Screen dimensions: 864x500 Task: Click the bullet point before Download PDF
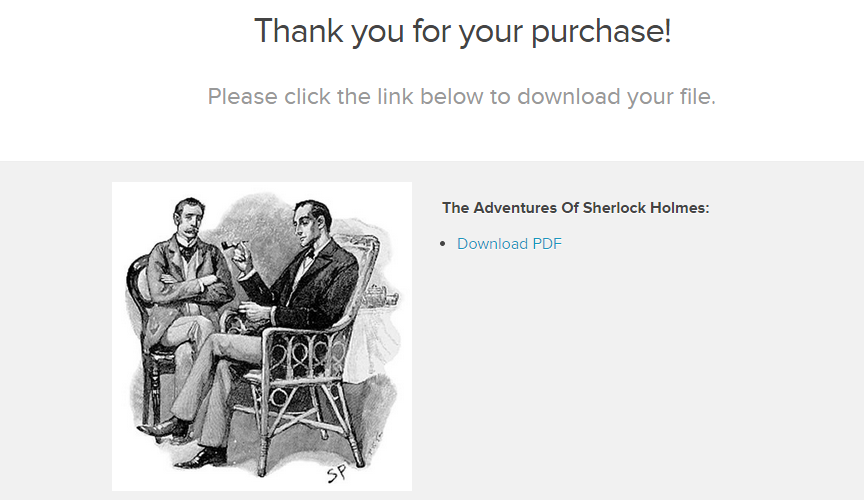443,244
